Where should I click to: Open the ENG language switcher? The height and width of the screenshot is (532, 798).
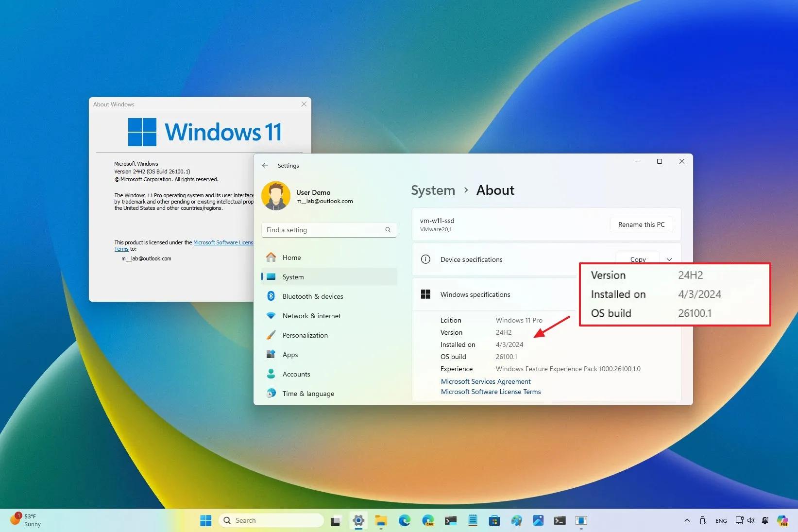(721, 520)
